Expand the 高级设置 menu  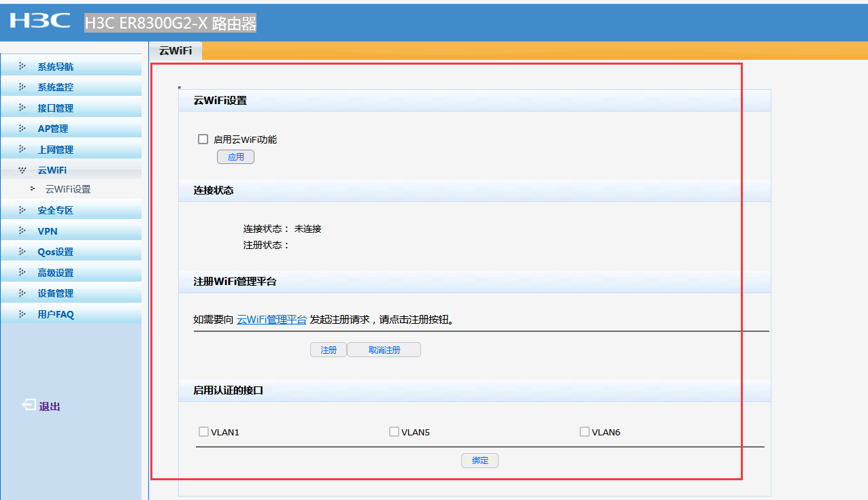71,273
